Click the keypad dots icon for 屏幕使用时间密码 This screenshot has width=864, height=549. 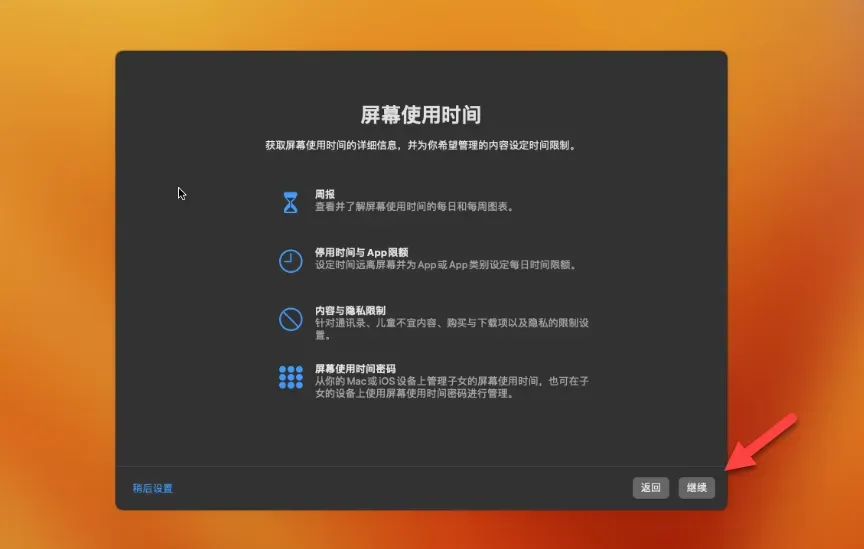290,378
